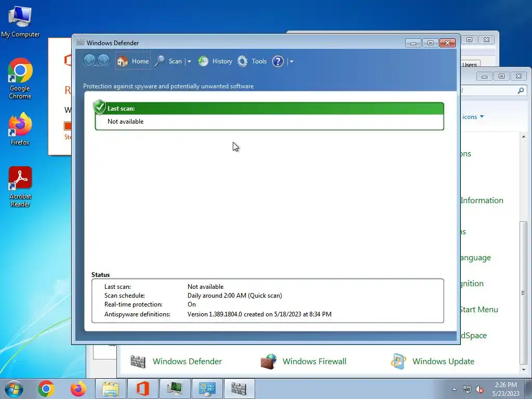
Task: Open File Explorer from the taskbar
Action: coord(111,389)
